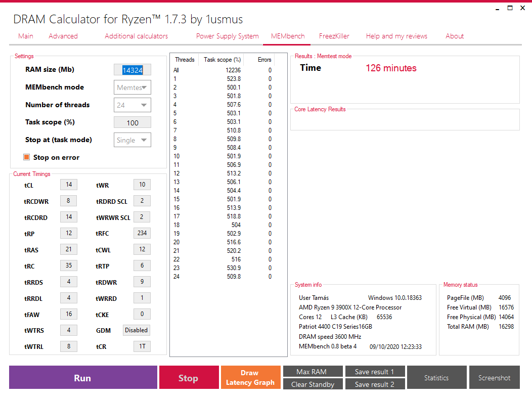Screen dimensions: 532x400
Task: Select the MEMbench tab
Action: pos(288,36)
